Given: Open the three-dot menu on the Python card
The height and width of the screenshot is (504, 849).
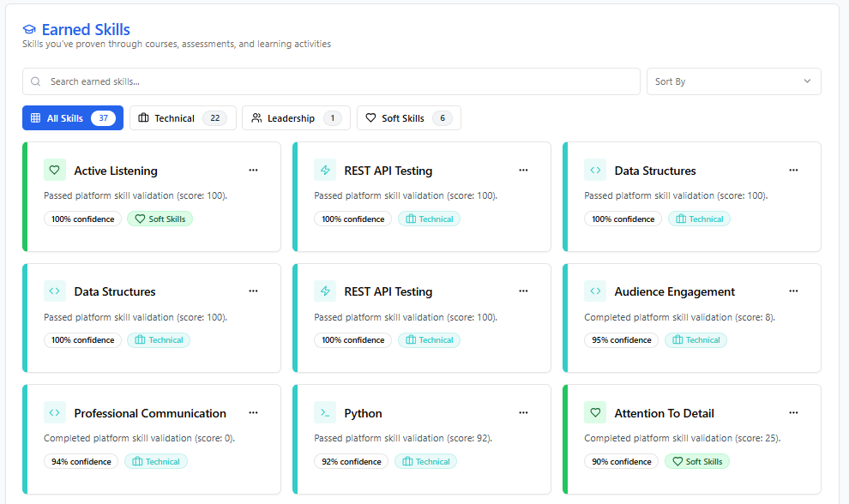Looking at the screenshot, I should 523,413.
